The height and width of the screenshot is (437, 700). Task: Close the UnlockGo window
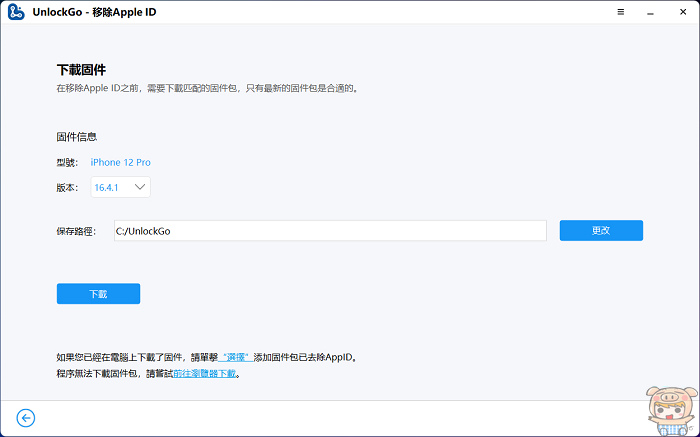(683, 12)
